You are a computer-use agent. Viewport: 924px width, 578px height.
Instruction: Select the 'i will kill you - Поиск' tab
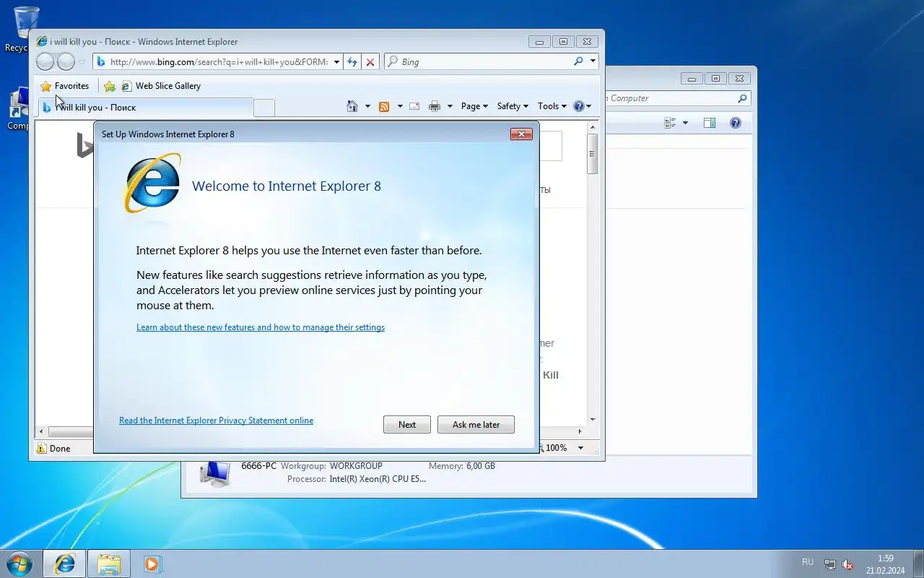click(144, 107)
